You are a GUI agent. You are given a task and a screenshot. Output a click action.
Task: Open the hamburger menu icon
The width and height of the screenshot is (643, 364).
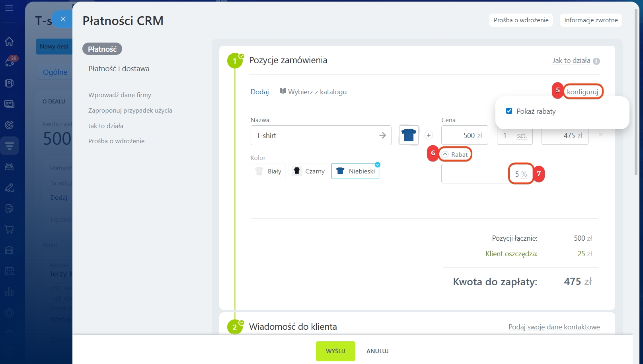[9, 8]
